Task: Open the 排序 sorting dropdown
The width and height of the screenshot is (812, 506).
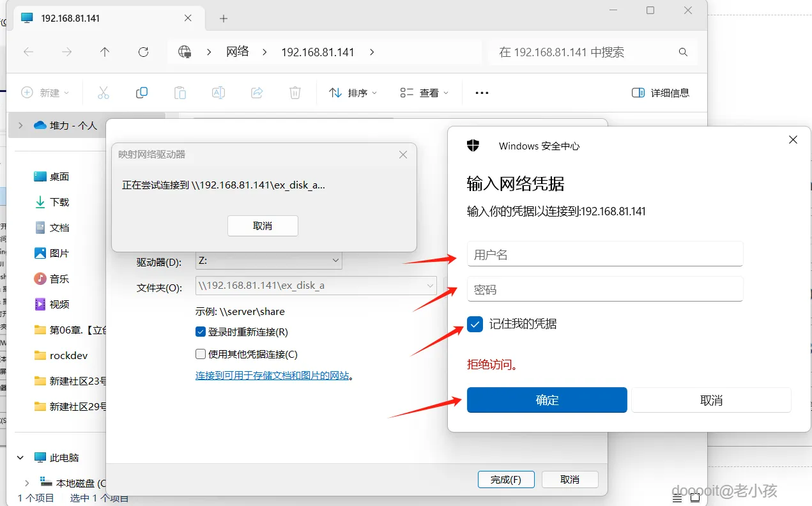Action: (353, 93)
